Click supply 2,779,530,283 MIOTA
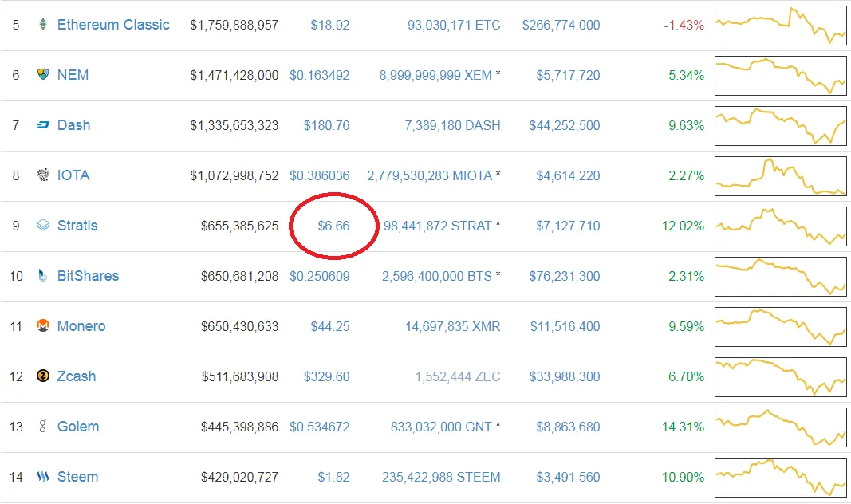This screenshot has width=851, height=504. (429, 175)
